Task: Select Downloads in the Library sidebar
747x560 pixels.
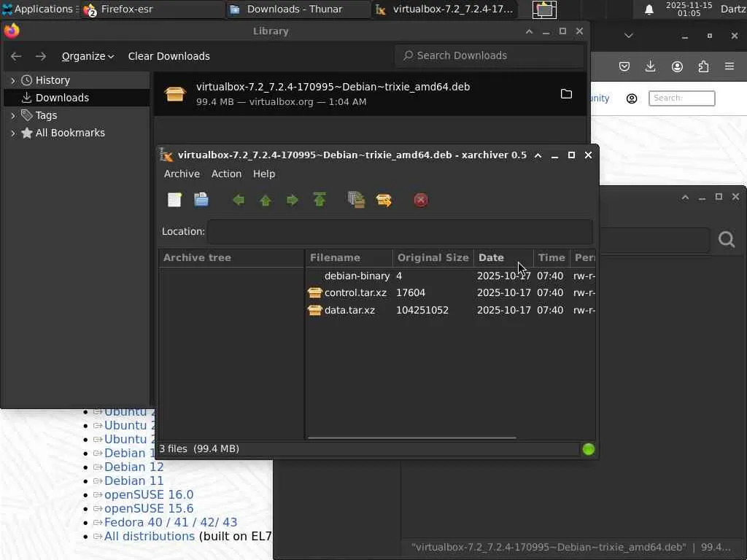Action: 77,98
